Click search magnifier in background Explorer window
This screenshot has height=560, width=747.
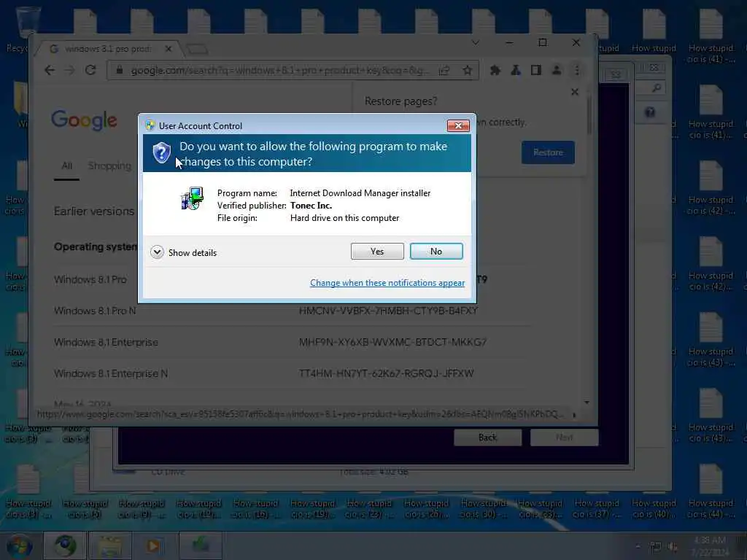[656, 87]
